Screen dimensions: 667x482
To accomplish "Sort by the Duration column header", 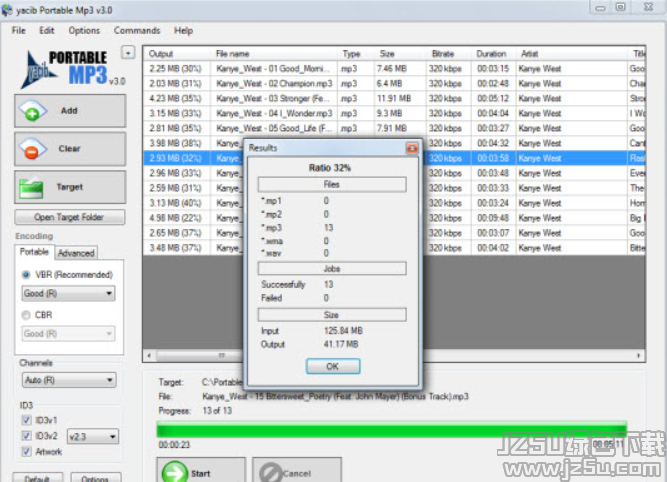I will (x=494, y=54).
